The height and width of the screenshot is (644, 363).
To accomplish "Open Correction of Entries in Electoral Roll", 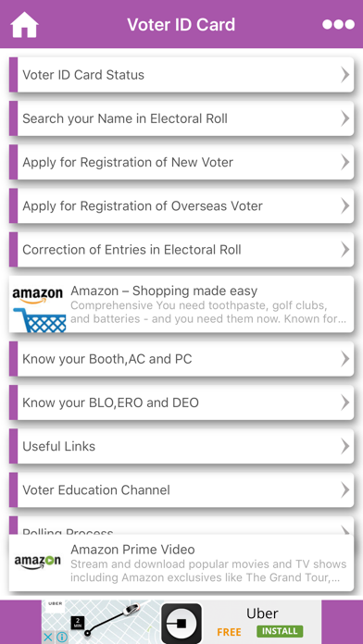I will tap(181, 249).
